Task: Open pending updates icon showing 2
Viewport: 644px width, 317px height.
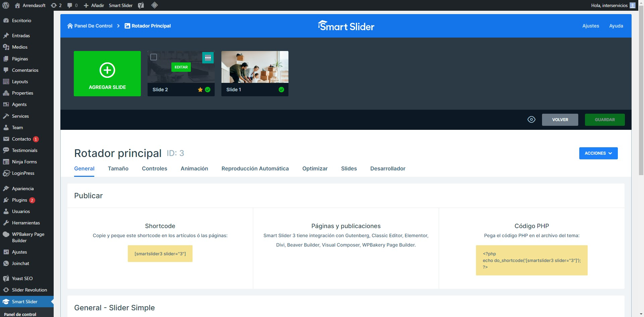Action: pyautogui.click(x=56, y=5)
